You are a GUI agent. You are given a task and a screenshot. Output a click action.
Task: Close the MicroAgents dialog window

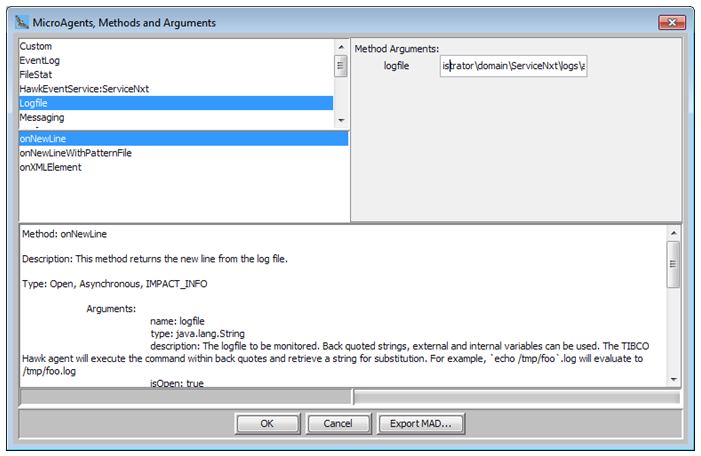tap(672, 21)
